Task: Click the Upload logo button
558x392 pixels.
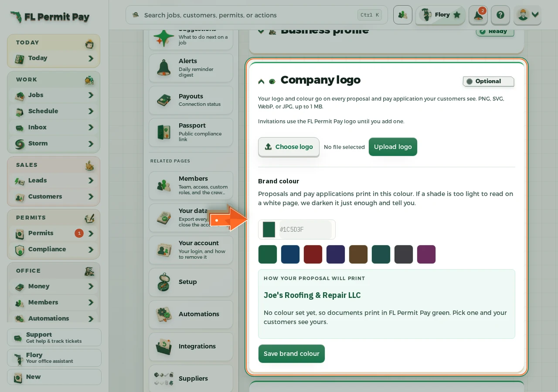Action: coord(393,147)
